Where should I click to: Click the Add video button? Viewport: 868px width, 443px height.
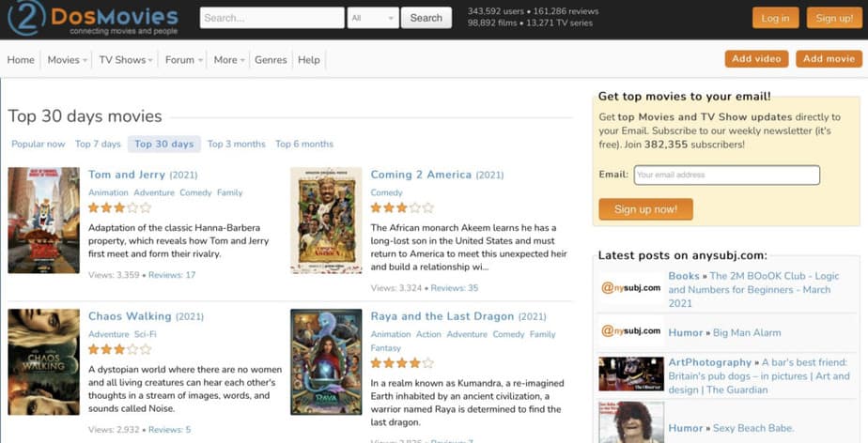(756, 58)
